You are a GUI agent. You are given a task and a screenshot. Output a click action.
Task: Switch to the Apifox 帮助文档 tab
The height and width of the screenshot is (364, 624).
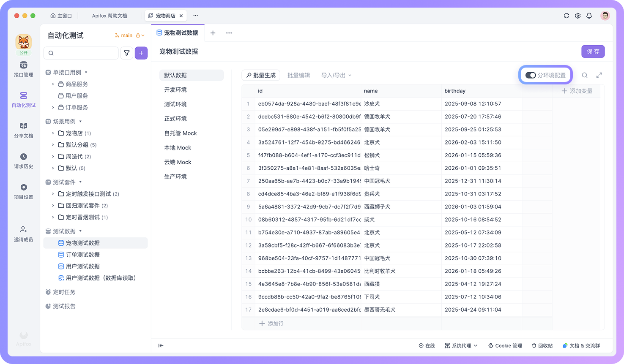(x=109, y=16)
